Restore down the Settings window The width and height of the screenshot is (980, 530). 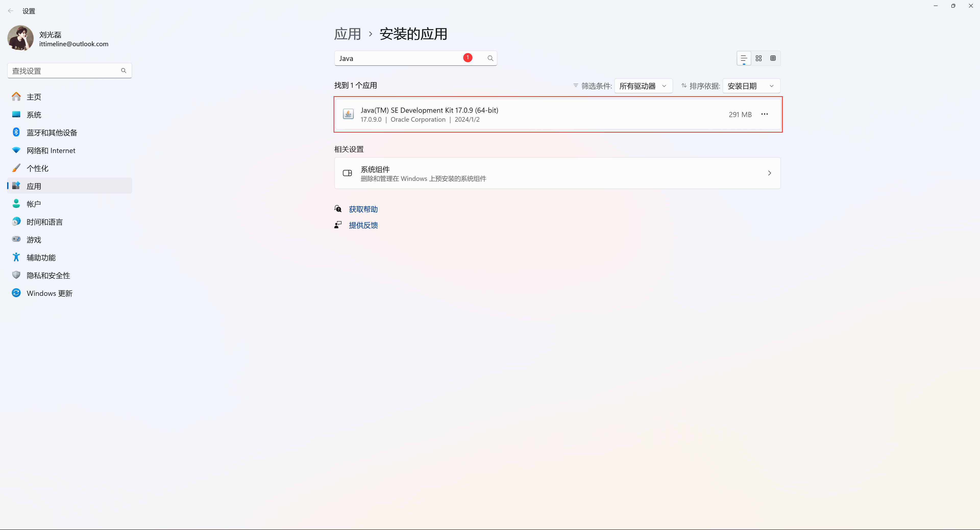953,6
